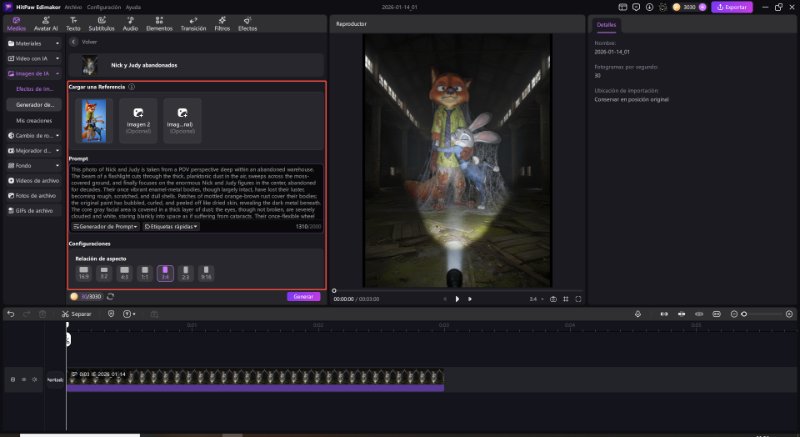
Task: Open the Generador de Prompt dropdown
Action: [105, 227]
